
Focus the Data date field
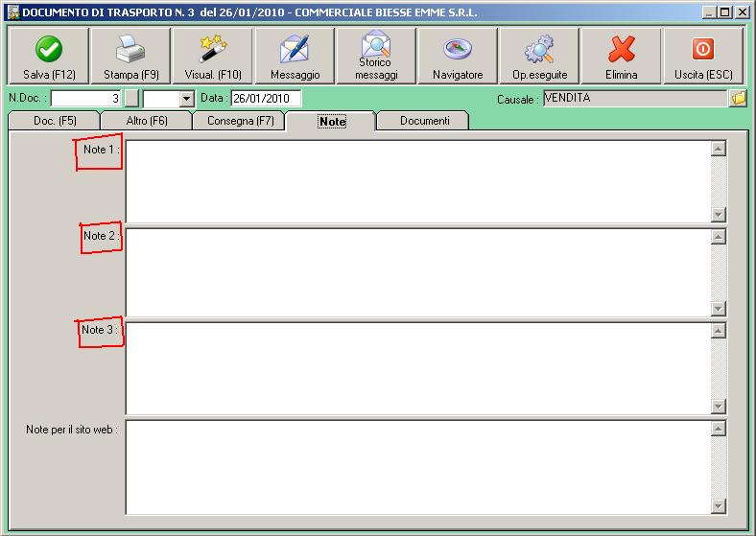(x=266, y=99)
